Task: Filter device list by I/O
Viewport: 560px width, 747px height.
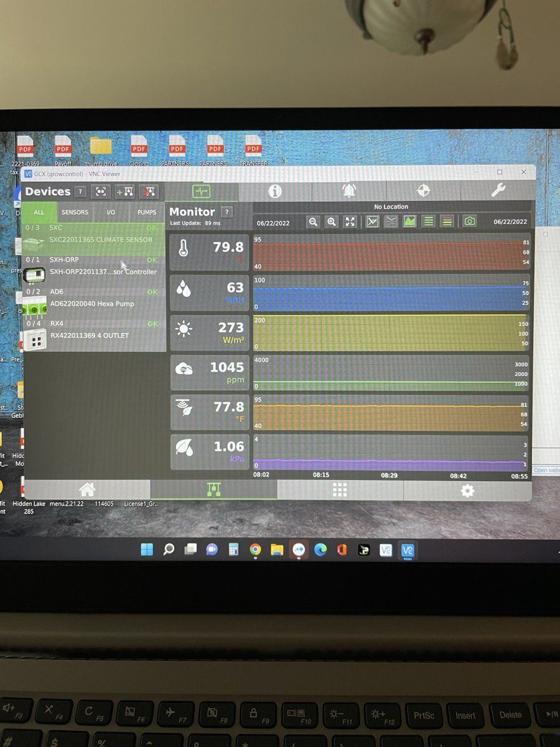Action: coord(111,212)
